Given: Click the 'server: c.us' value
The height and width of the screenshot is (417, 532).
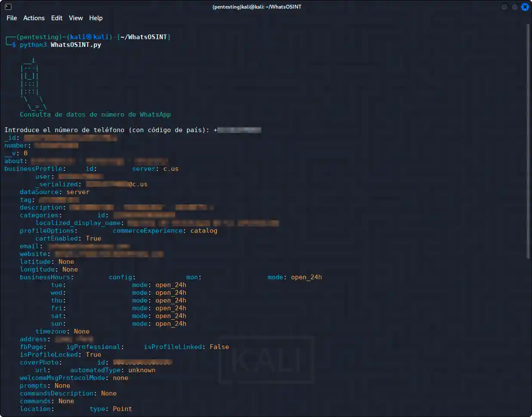Looking at the screenshot, I should coord(155,169).
